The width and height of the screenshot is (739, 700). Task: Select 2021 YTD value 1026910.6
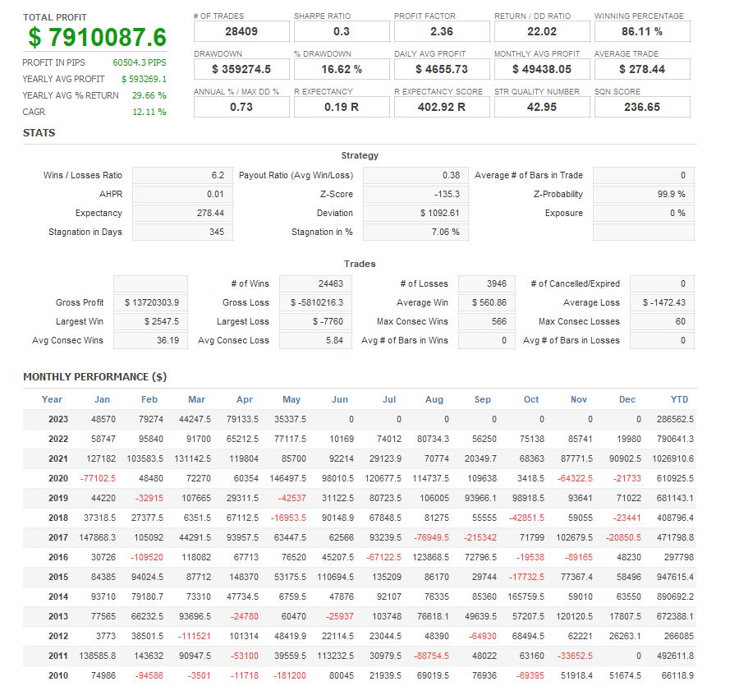click(673, 459)
